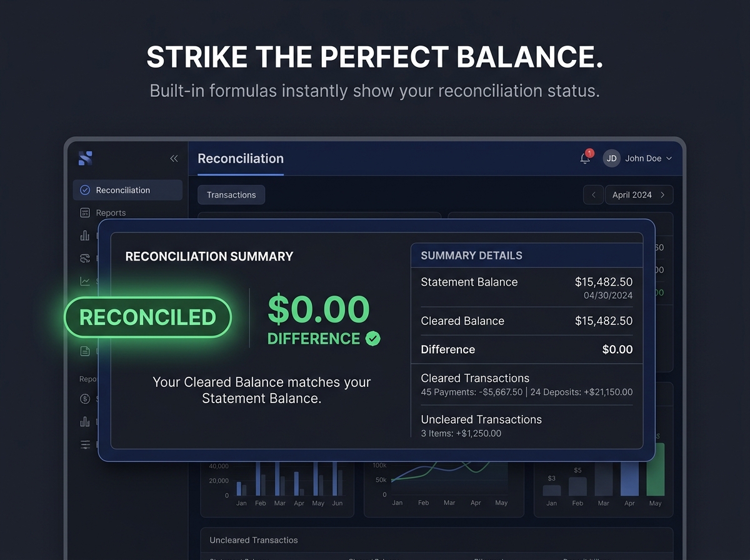Click the JD user avatar
Image resolution: width=750 pixels, height=560 pixels.
(611, 159)
